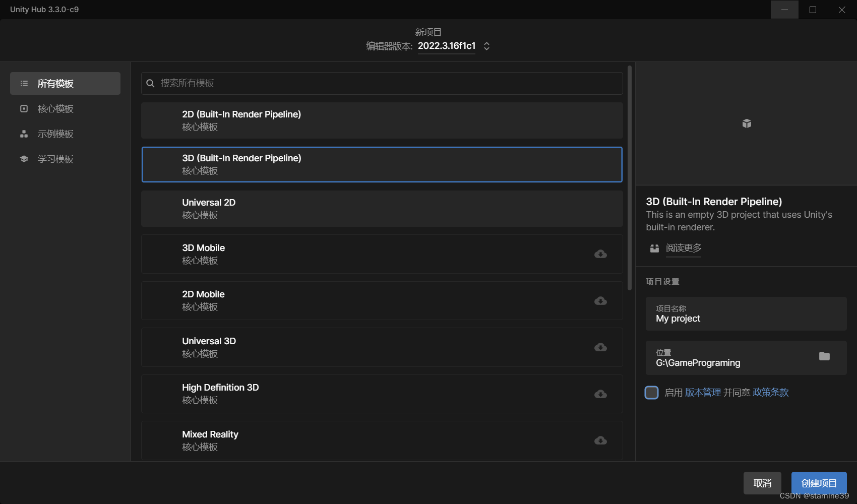Click the magnifier icon in search box
Viewport: 857px width, 504px height.
click(150, 83)
